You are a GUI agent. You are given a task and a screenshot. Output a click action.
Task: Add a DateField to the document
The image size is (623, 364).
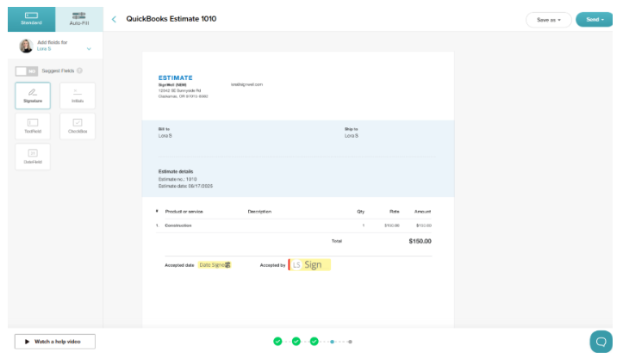[x=32, y=156]
